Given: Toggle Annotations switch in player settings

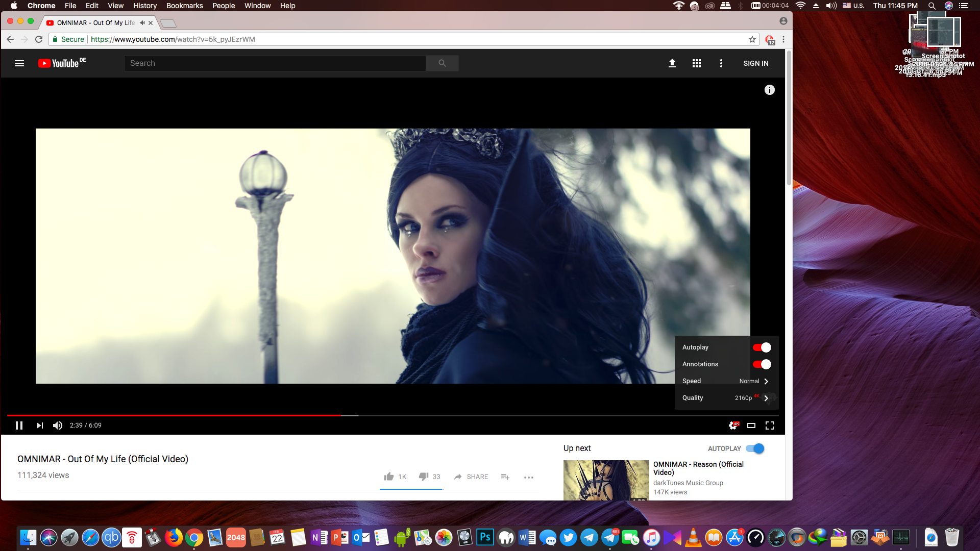Looking at the screenshot, I should click(762, 364).
